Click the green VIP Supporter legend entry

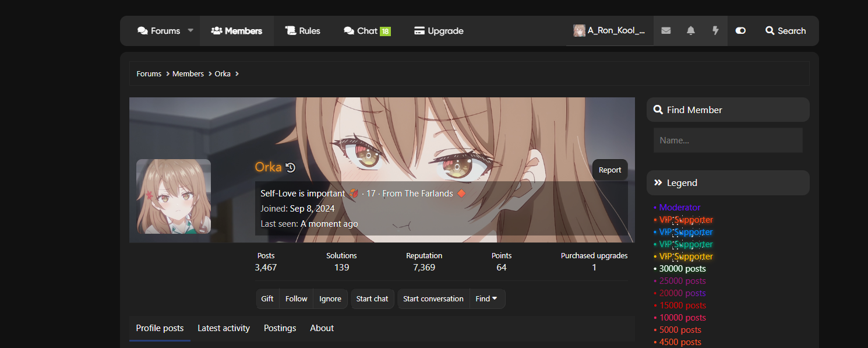point(686,244)
